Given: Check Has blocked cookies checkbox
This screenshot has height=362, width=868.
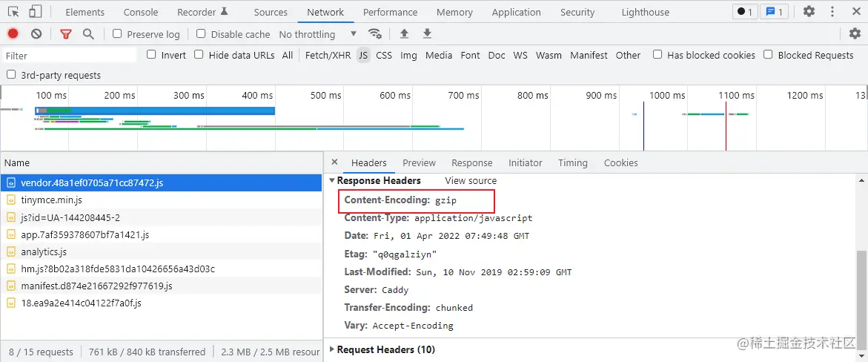Looking at the screenshot, I should (x=657, y=54).
